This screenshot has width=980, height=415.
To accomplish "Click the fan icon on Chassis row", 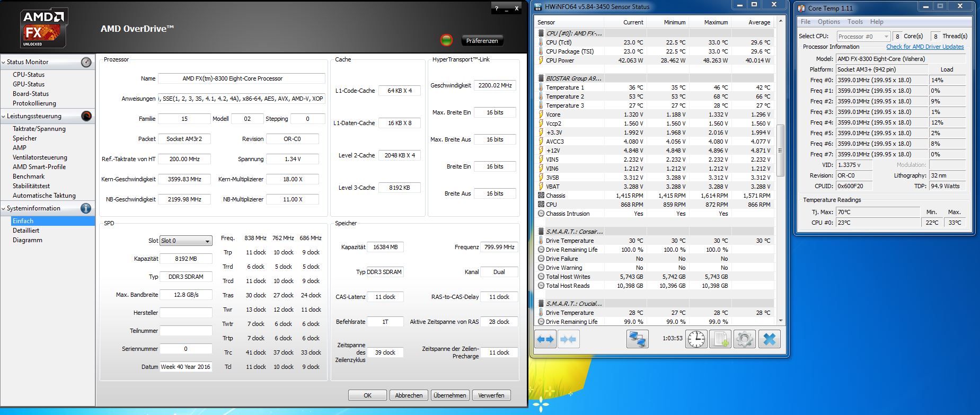I will [541, 196].
